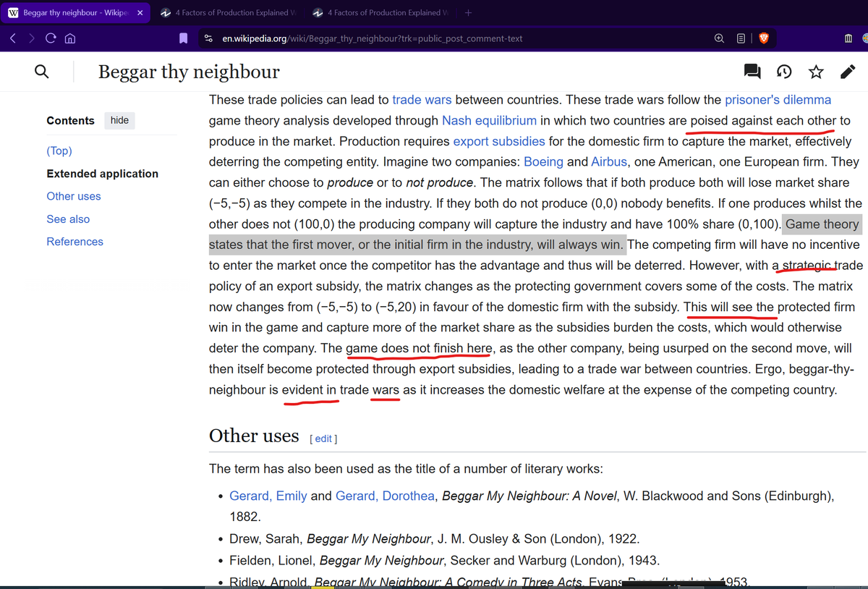Open the trade wars link
The width and height of the screenshot is (868, 589).
pyautogui.click(x=422, y=100)
